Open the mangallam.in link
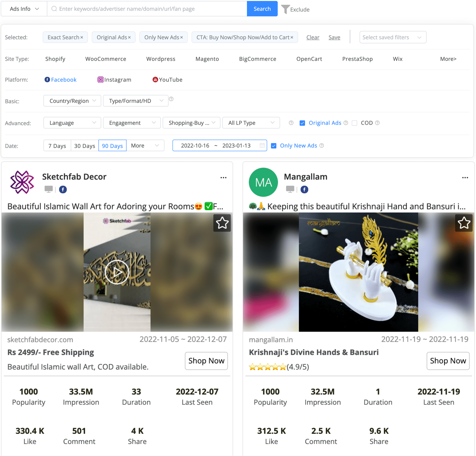Image resolution: width=476 pixels, height=456 pixels. [x=271, y=339]
